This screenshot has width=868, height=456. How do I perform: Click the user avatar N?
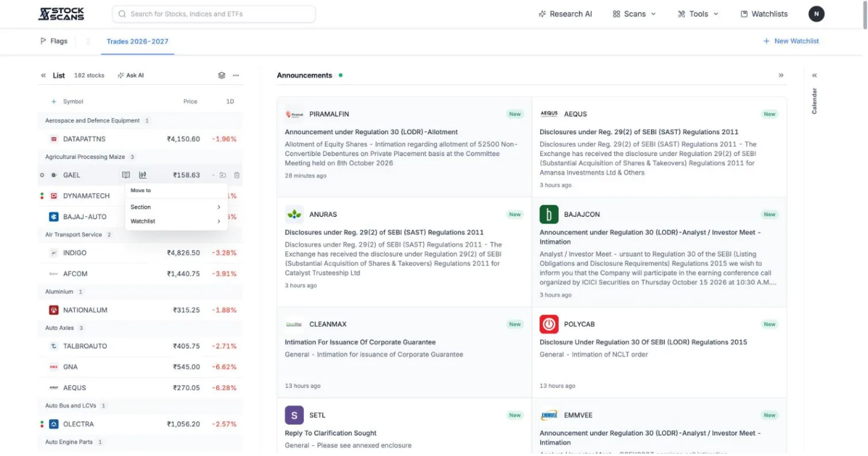click(816, 14)
